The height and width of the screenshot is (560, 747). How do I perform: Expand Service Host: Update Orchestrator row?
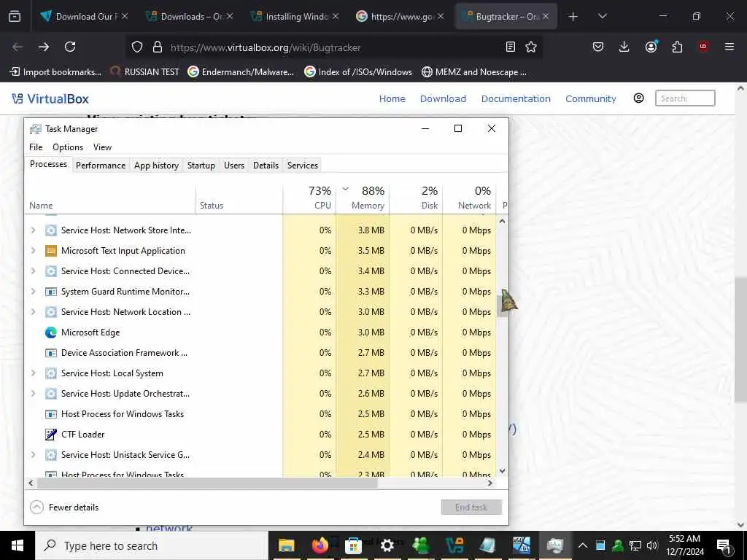33,393
